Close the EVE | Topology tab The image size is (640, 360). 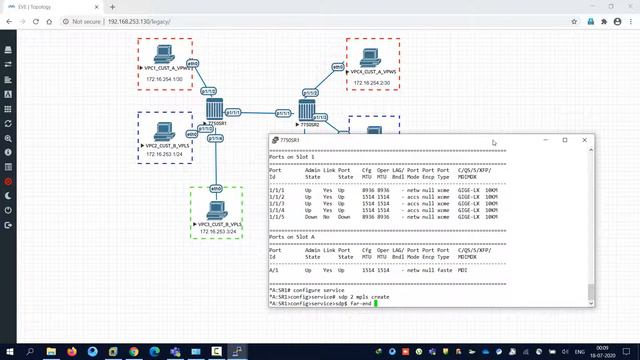pos(97,7)
